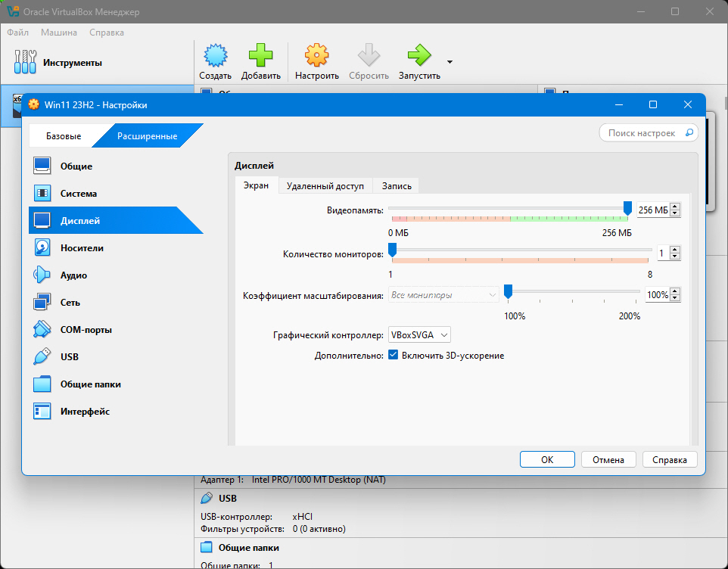Screen dimensions: 728x569
Task: Switch to the Удаленный доступ tab
Action: [x=325, y=185]
